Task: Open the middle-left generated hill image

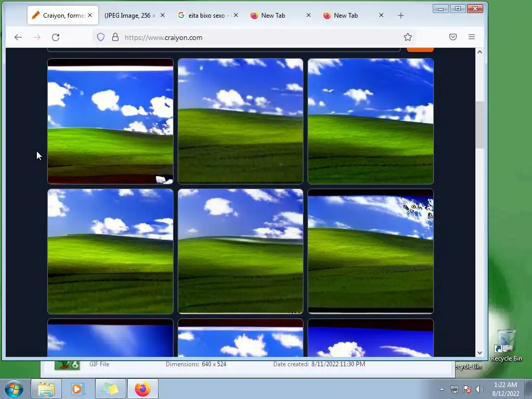Action: click(x=110, y=251)
